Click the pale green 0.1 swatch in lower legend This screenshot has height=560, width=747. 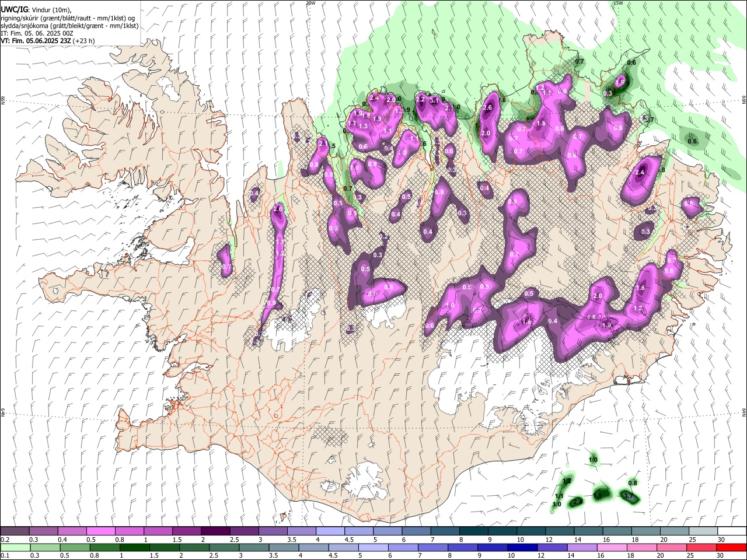[x=15, y=547]
